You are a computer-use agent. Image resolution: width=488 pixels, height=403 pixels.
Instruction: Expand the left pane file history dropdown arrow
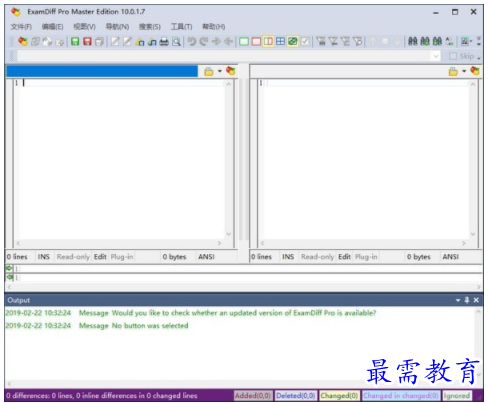point(220,71)
